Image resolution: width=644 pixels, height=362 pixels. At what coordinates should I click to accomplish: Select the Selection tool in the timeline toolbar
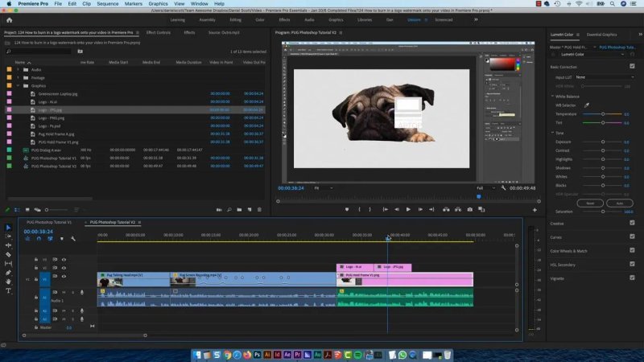tap(8, 228)
